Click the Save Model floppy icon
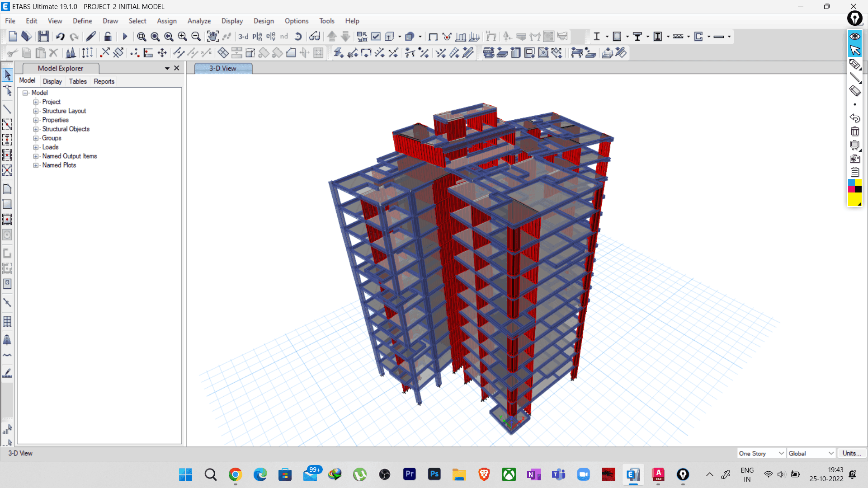Image resolution: width=868 pixels, height=488 pixels. coord(43,37)
